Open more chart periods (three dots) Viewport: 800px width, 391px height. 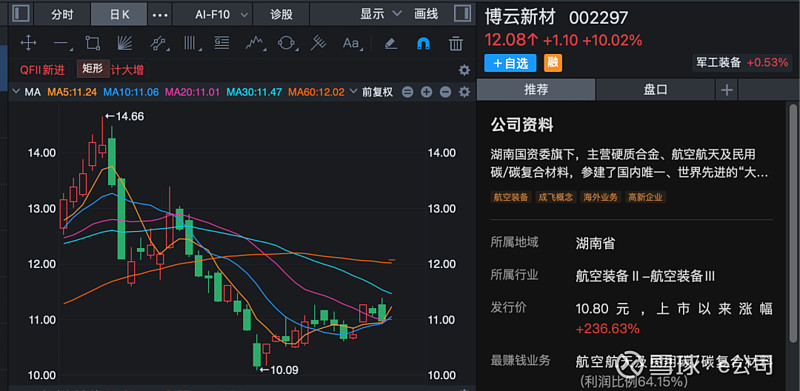[160, 15]
